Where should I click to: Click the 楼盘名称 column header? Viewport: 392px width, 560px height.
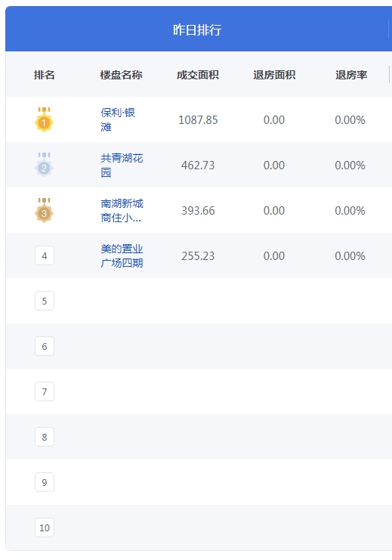tap(121, 75)
